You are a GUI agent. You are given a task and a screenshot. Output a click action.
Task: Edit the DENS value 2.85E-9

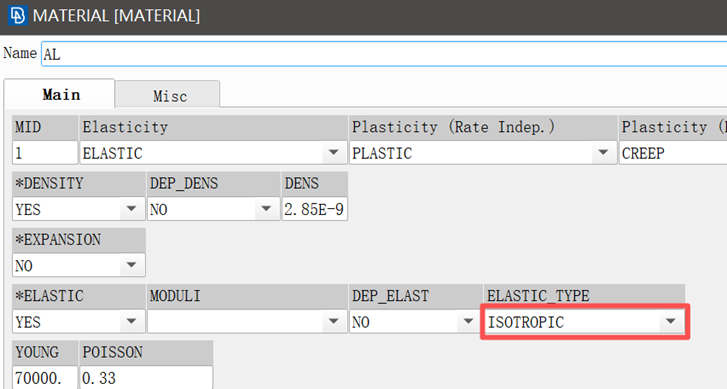point(315,209)
